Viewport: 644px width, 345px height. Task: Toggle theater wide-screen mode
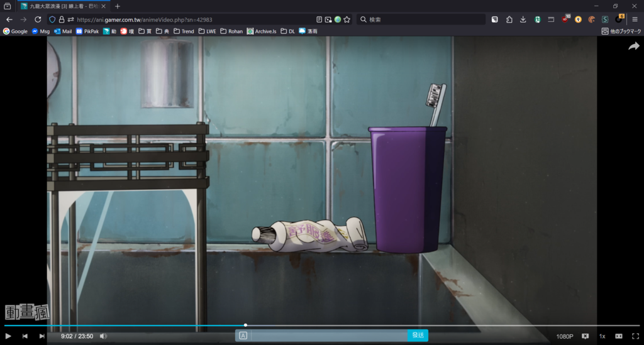(x=619, y=336)
